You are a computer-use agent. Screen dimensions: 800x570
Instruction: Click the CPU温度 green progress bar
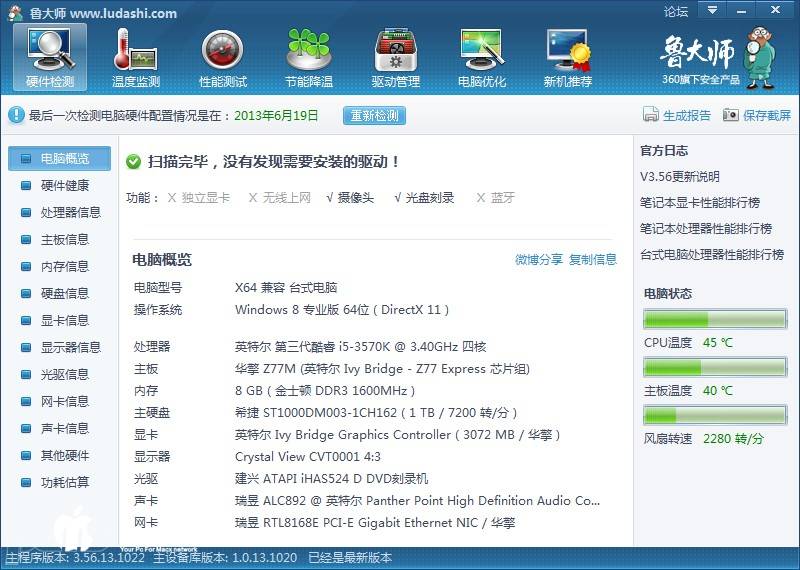point(713,320)
